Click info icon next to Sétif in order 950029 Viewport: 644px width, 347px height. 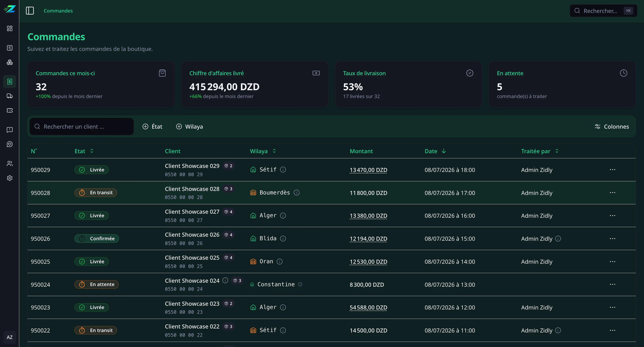[x=283, y=170]
